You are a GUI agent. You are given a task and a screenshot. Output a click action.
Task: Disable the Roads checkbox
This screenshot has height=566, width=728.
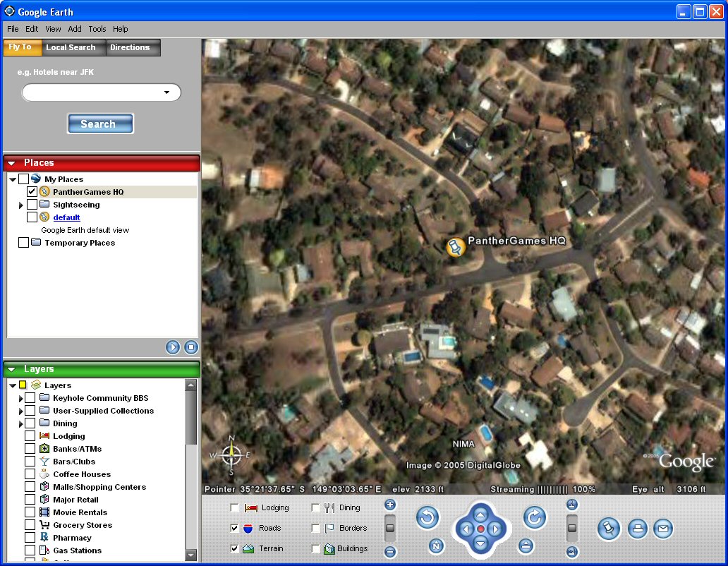pyautogui.click(x=234, y=528)
